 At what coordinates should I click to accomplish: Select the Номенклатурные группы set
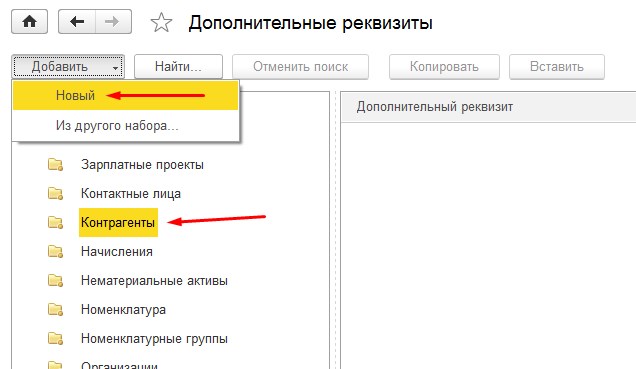(154, 338)
